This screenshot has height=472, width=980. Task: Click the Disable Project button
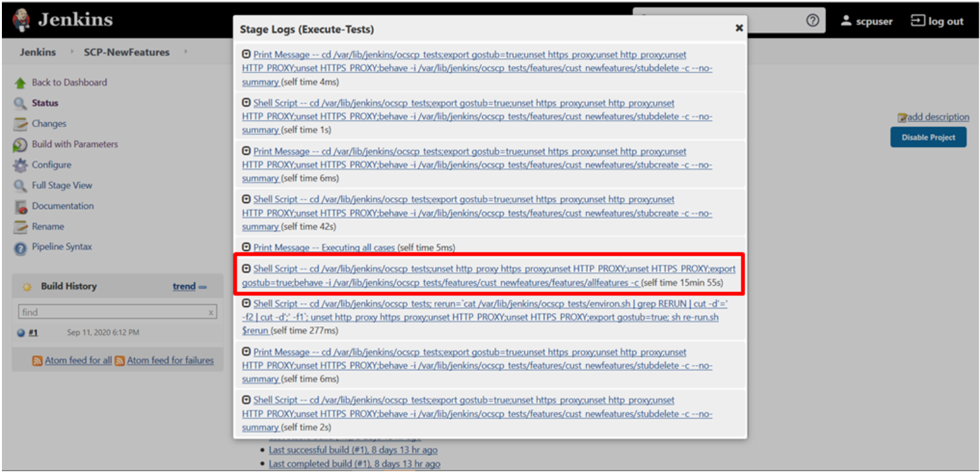928,137
